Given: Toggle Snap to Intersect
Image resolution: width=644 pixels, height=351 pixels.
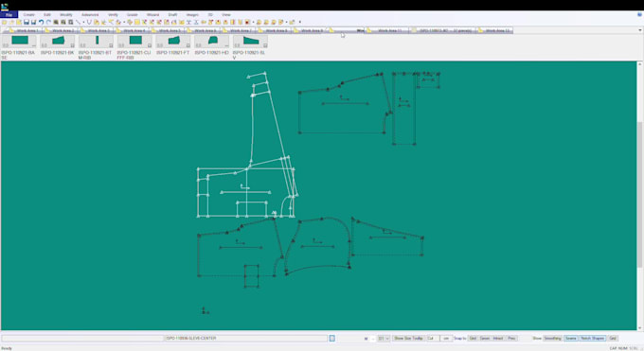Looking at the screenshot, I should tap(498, 339).
